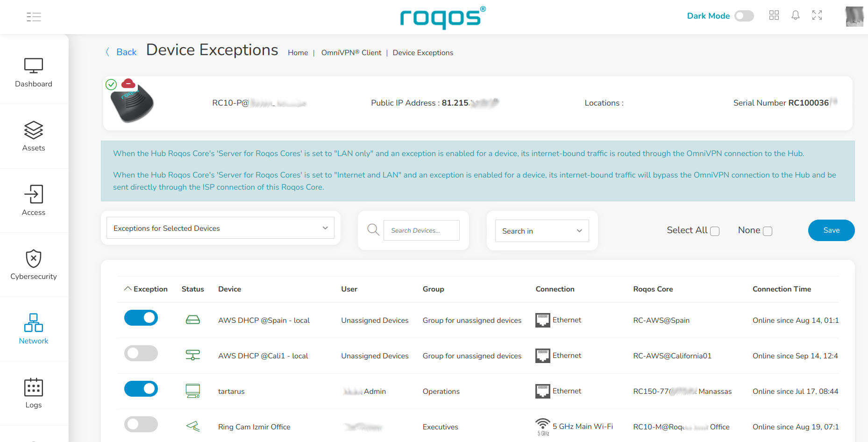The image size is (868, 442).
Task: Click the Dashboard monitor icon
Action: [x=34, y=66]
